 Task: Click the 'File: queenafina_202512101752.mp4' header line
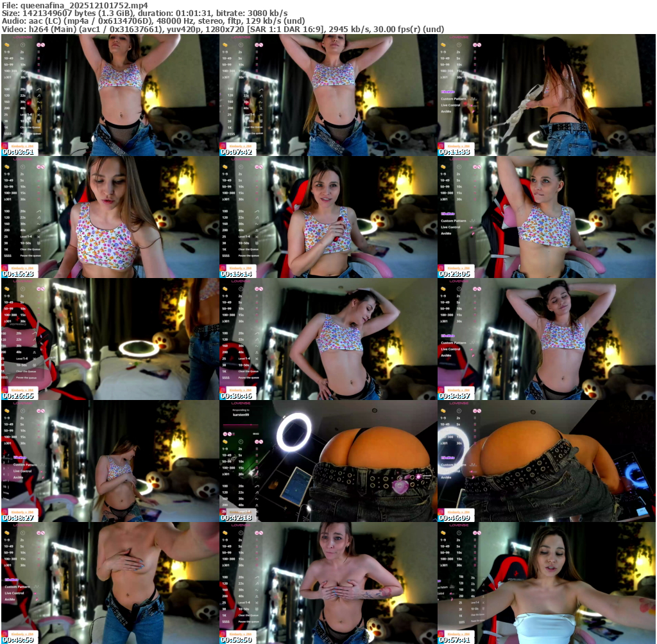click(75, 5)
